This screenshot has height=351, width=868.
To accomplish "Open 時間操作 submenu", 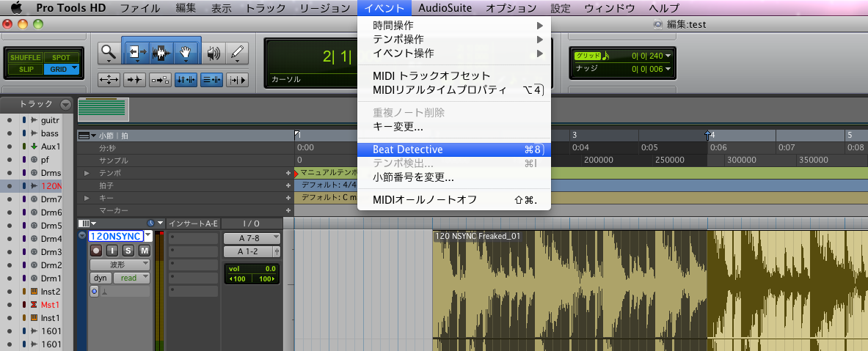I will click(x=454, y=26).
